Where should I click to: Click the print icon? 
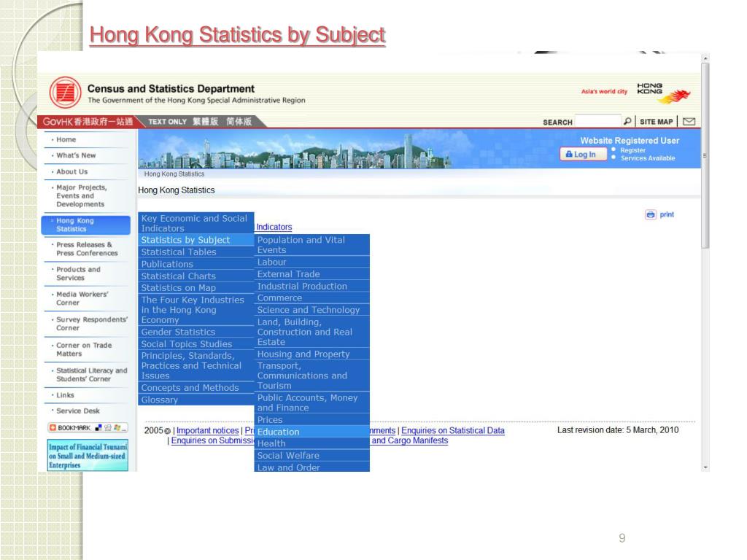tap(651, 215)
